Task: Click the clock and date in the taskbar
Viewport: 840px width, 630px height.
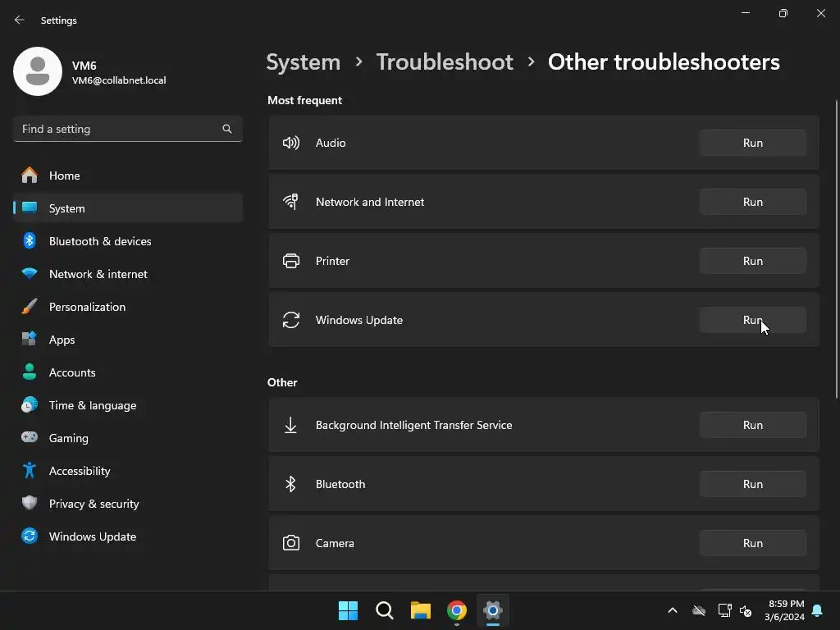Action: pos(784,610)
